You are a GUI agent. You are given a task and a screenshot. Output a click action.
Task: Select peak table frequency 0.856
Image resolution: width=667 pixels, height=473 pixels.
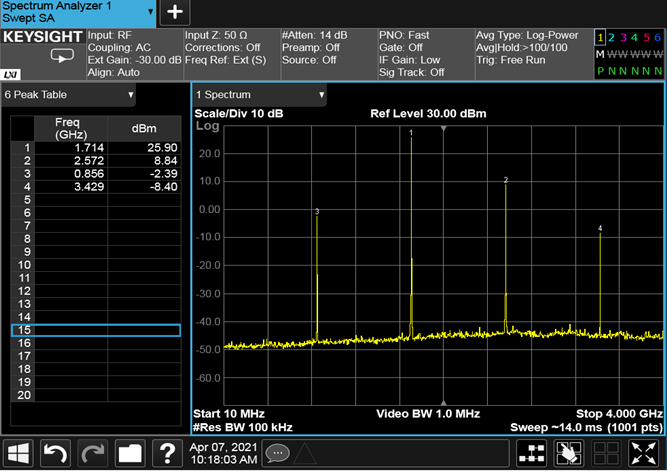71,174
